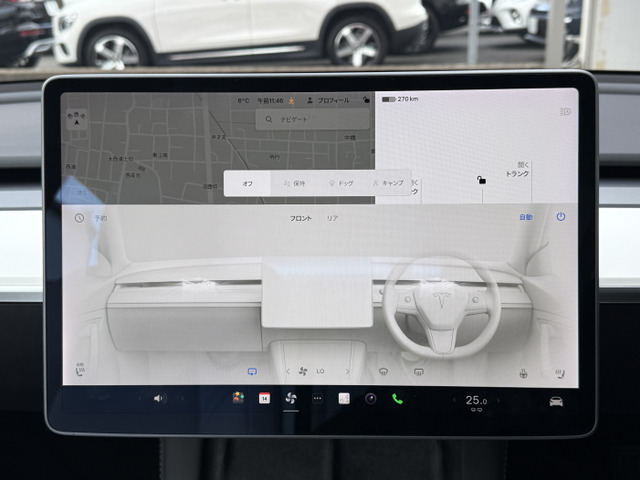Viewport: 640px width, 480px height.
Task: Toggle the 自動 auto climate mode
Action: [x=525, y=217]
